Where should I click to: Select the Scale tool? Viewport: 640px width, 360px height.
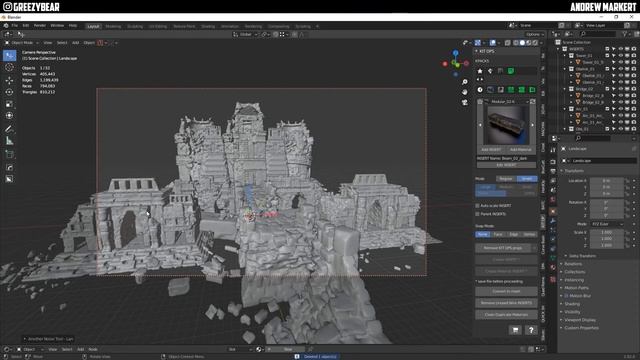[x=9, y=104]
